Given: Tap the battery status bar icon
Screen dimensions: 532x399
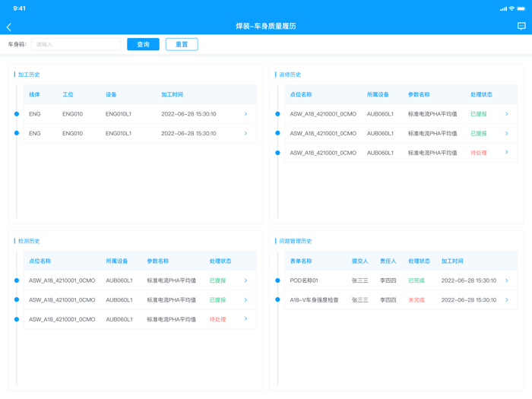Looking at the screenshot, I should pos(521,8).
